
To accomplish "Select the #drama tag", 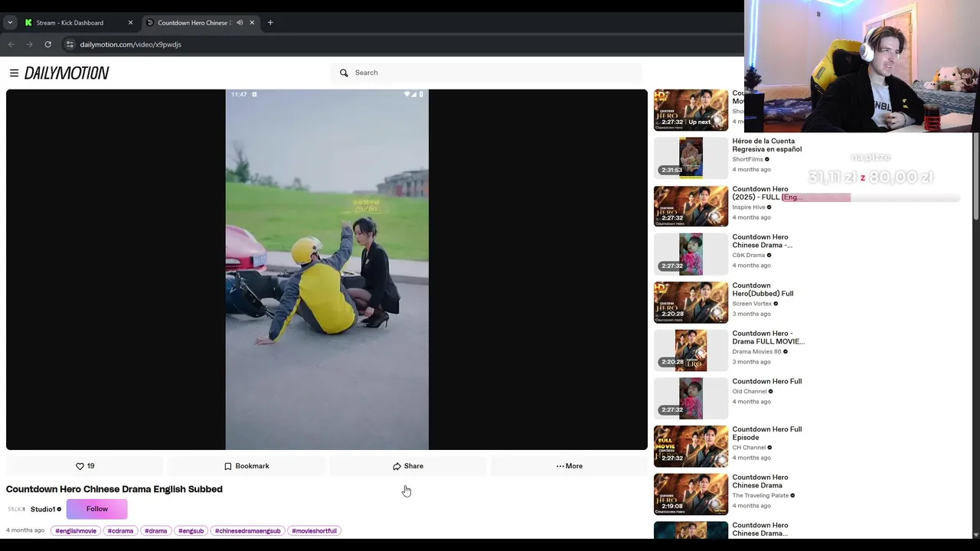I will [155, 530].
